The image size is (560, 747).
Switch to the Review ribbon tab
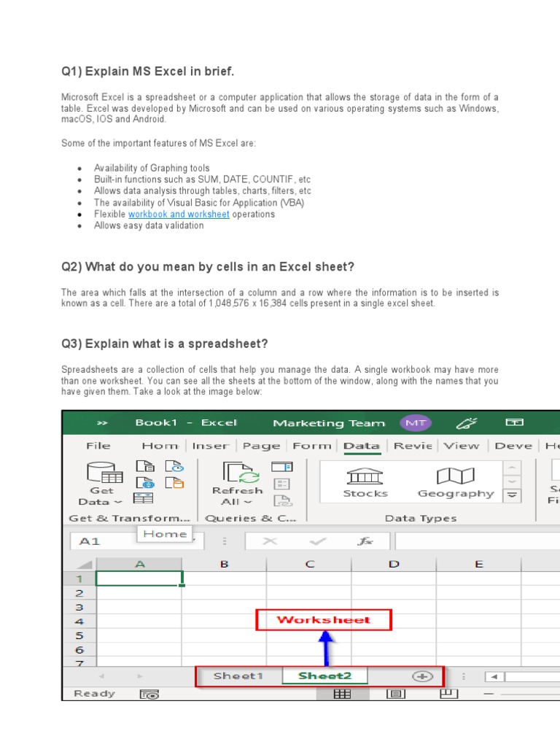click(x=413, y=446)
